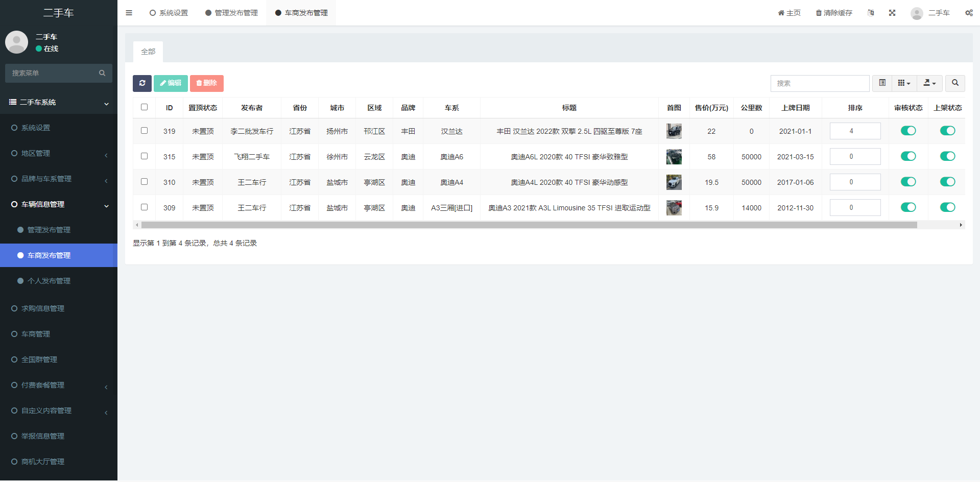The height and width of the screenshot is (482, 980).
Task: Edit the 排序 field for row 315
Action: [x=855, y=156]
